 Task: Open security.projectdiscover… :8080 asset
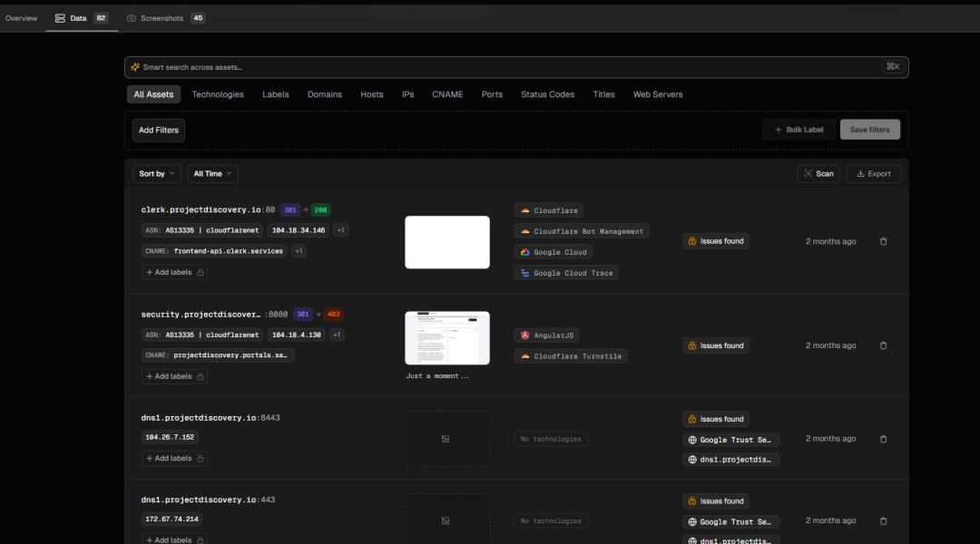[214, 314]
